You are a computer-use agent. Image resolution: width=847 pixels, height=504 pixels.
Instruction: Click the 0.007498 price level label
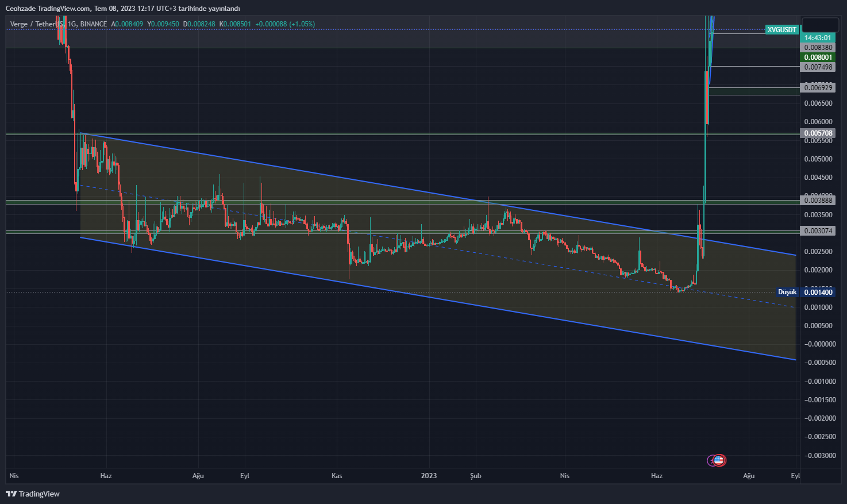818,67
